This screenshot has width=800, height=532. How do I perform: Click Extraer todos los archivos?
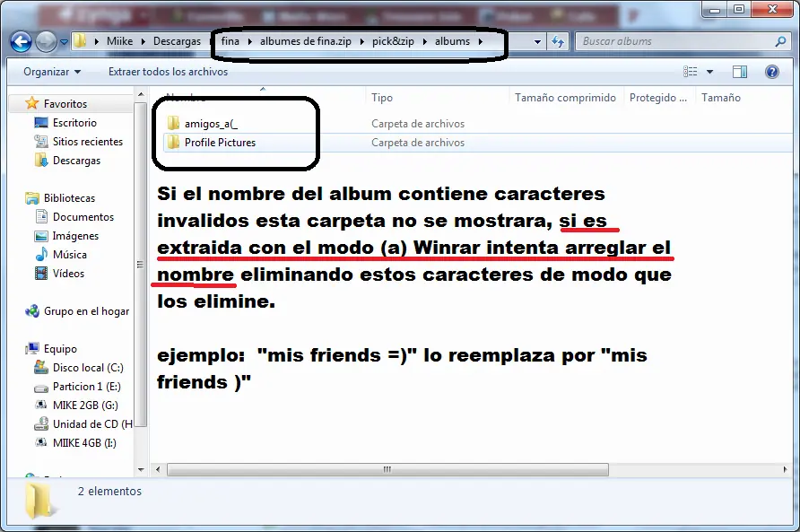(168, 72)
